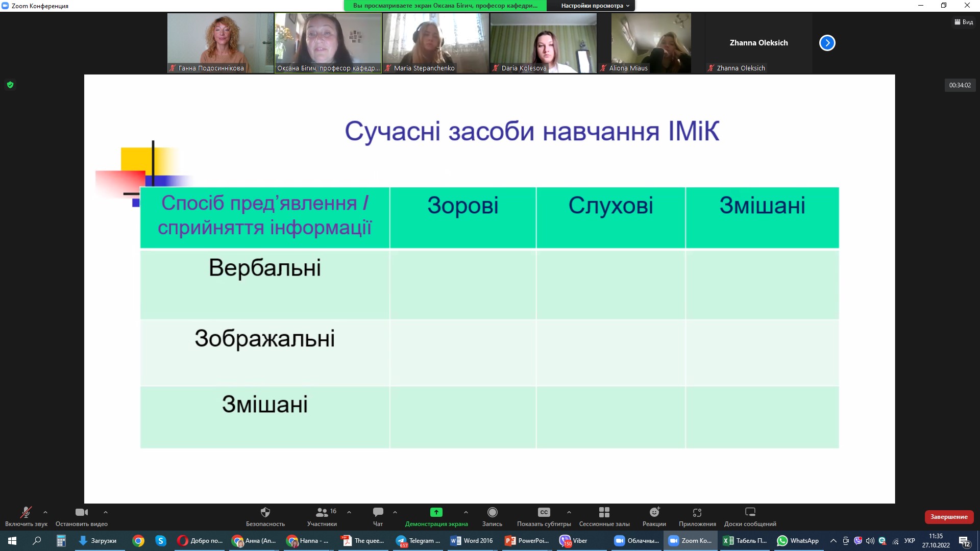Viewport: 980px width, 551px height.
Task: Start recording with the Запись icon
Action: tap(492, 512)
